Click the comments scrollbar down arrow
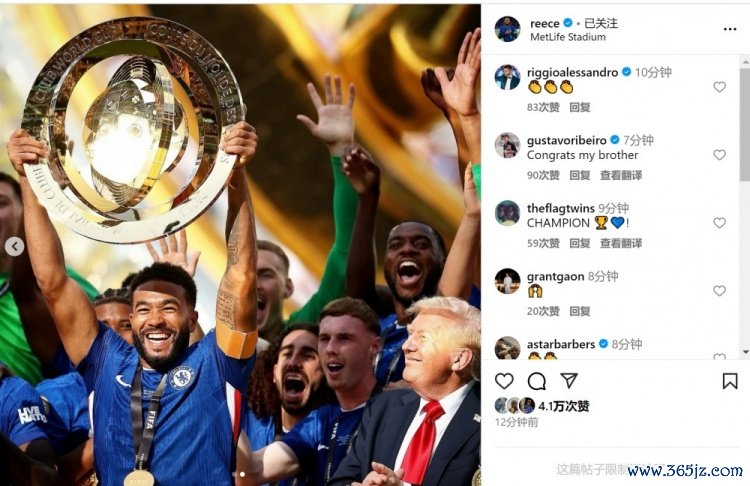 (x=745, y=352)
